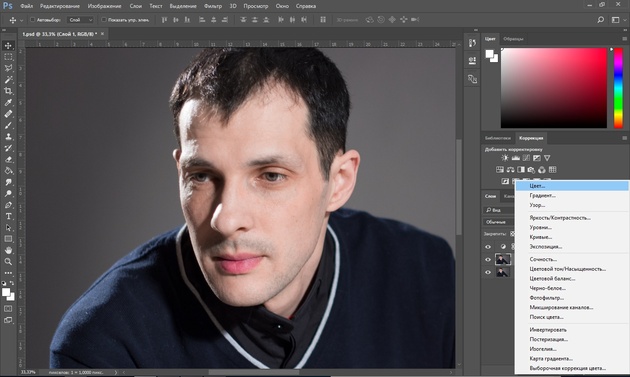This screenshot has width=630, height=377.
Task: Enable the Автовыбор checkbox
Action: click(33, 20)
